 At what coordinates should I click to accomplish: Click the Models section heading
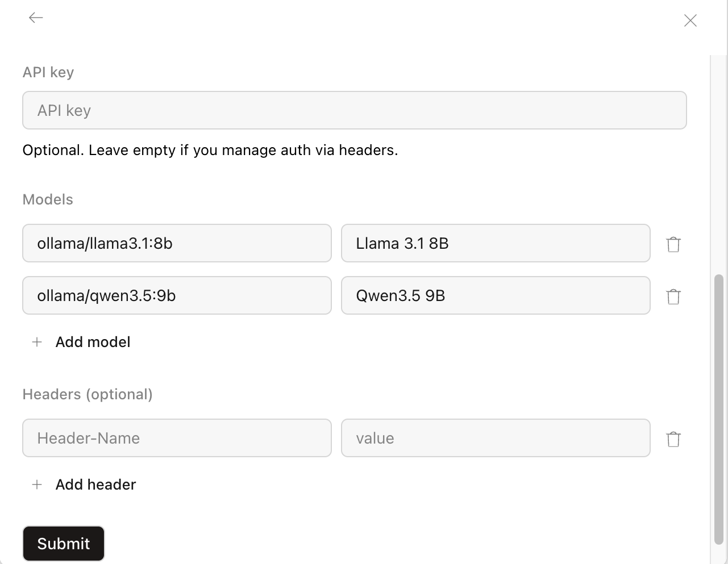pyautogui.click(x=48, y=199)
